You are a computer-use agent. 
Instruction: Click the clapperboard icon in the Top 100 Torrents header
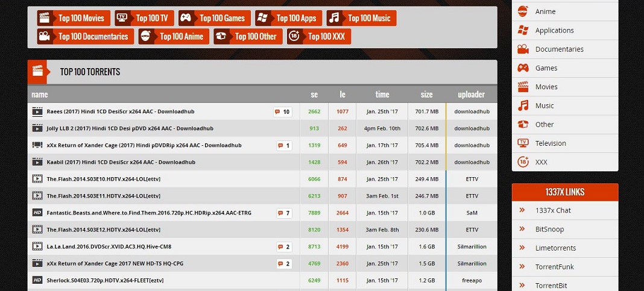tap(37, 71)
